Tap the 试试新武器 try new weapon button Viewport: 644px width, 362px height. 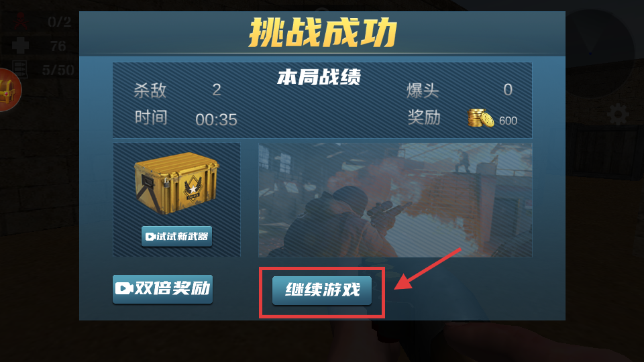coord(176,237)
